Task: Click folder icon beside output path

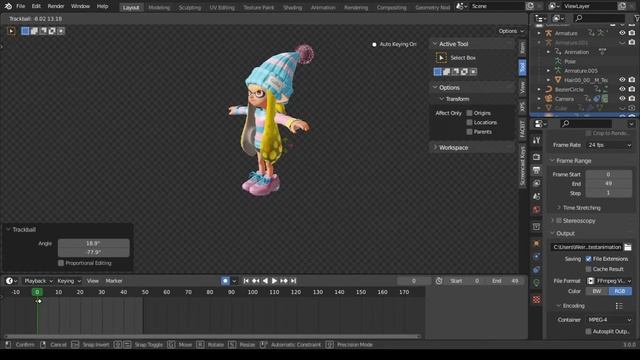Action: 628,247
